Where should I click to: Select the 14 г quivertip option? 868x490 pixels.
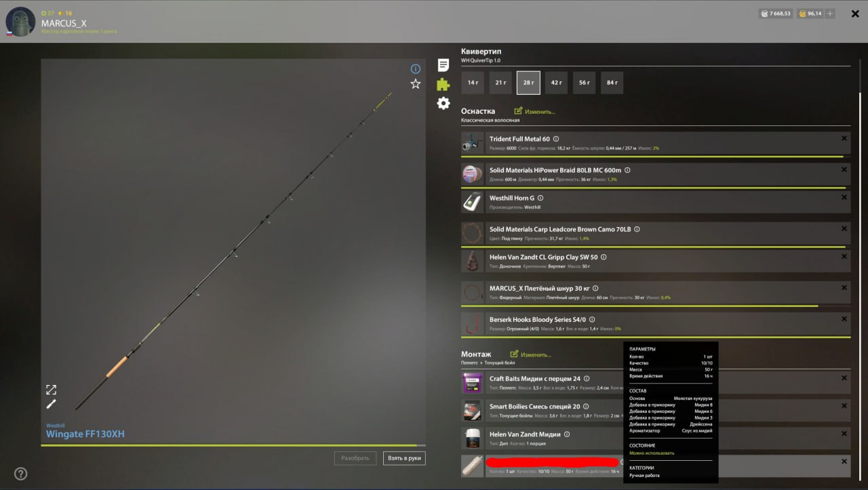pos(473,83)
